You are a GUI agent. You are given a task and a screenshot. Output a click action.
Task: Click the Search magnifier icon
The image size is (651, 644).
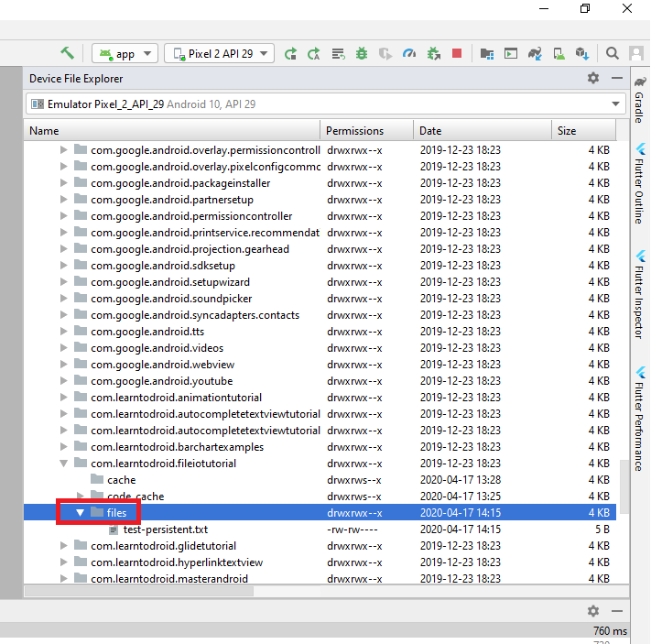(613, 53)
